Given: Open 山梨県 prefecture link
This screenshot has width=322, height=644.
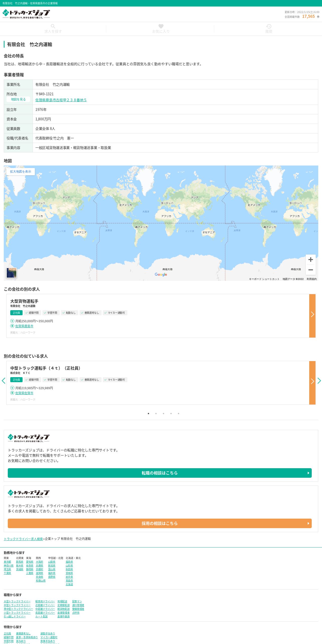Looking at the screenshot, I should [52, 562].
